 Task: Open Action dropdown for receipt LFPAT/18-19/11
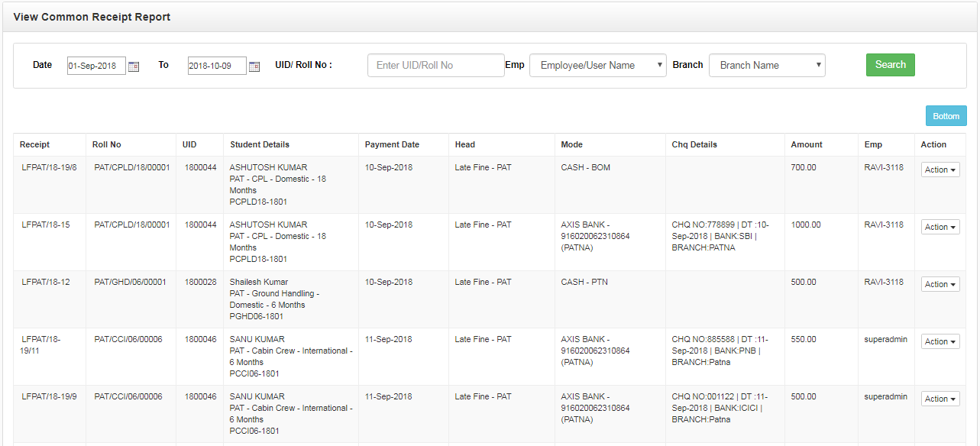[x=940, y=341]
